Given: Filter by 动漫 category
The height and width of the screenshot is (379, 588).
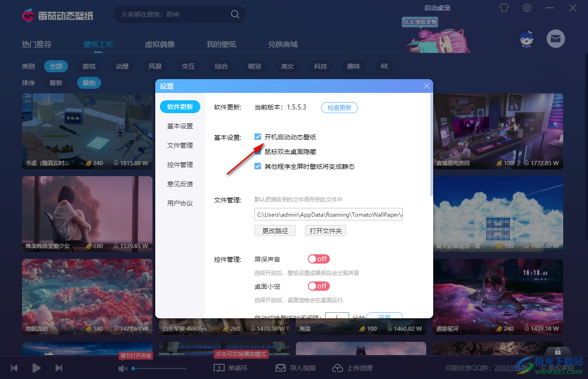Looking at the screenshot, I should 122,66.
